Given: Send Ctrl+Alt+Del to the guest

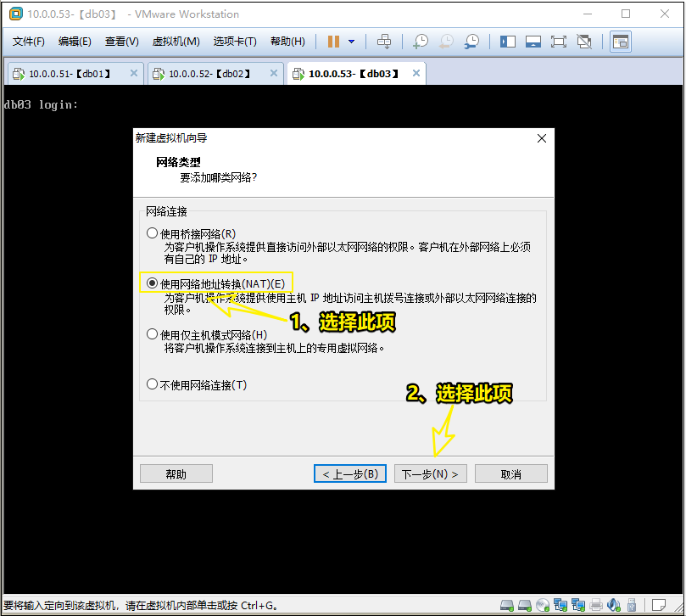Looking at the screenshot, I should 384,41.
